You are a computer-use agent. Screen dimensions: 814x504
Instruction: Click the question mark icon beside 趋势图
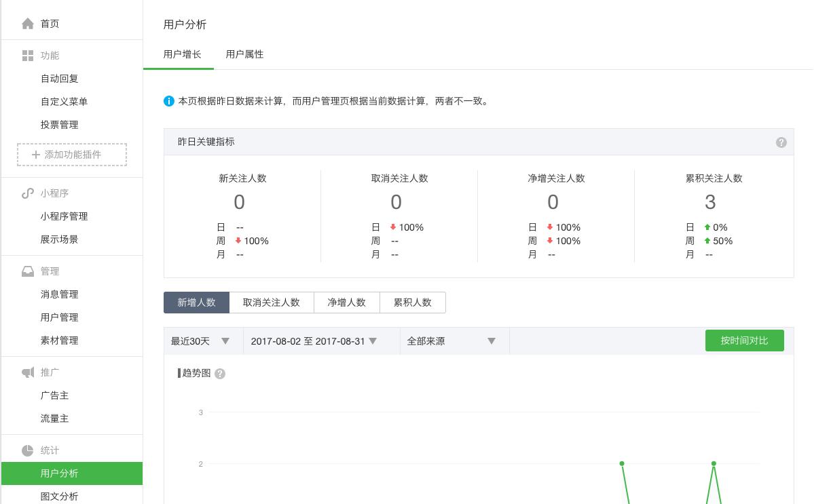pyautogui.click(x=220, y=374)
